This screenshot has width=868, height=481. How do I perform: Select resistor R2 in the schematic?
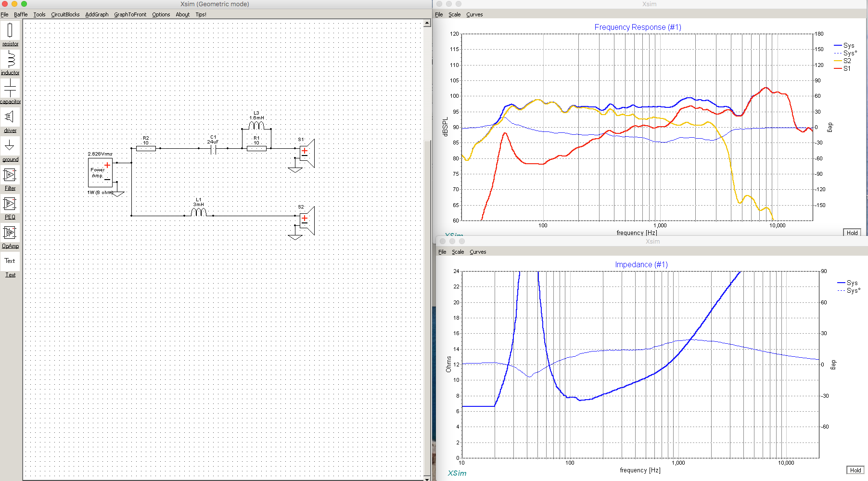point(146,148)
